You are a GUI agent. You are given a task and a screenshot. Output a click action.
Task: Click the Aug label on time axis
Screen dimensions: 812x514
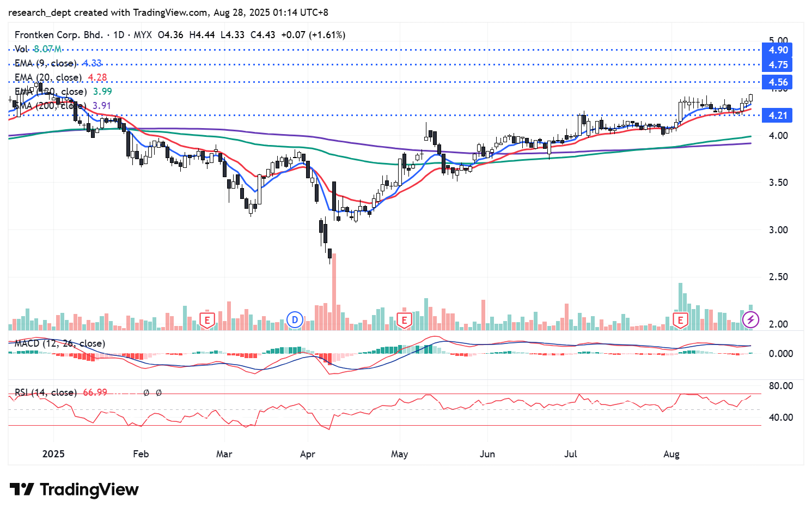(x=671, y=454)
